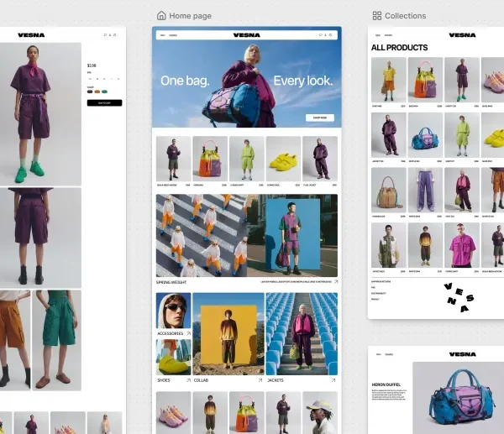Click the arrow icon next to COLLAB
The height and width of the screenshot is (434, 504).
260,380
